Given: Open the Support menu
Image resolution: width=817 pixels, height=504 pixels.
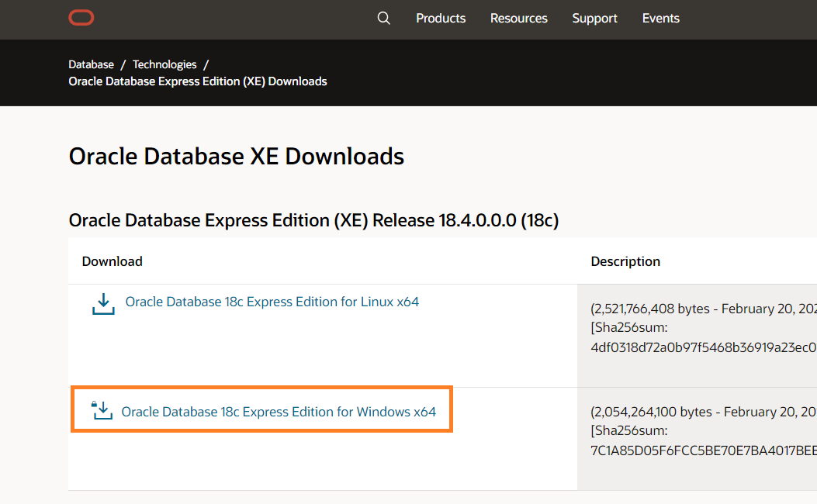Looking at the screenshot, I should click(x=594, y=19).
